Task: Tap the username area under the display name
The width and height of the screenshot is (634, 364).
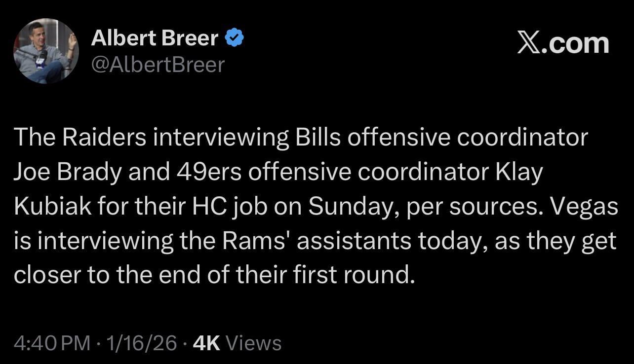Action: [x=157, y=64]
